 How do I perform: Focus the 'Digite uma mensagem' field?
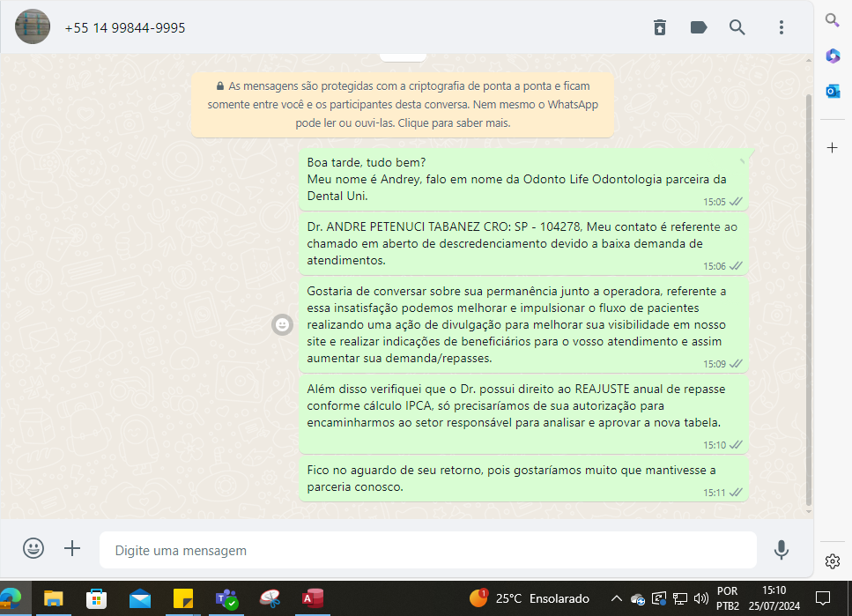coord(428,550)
